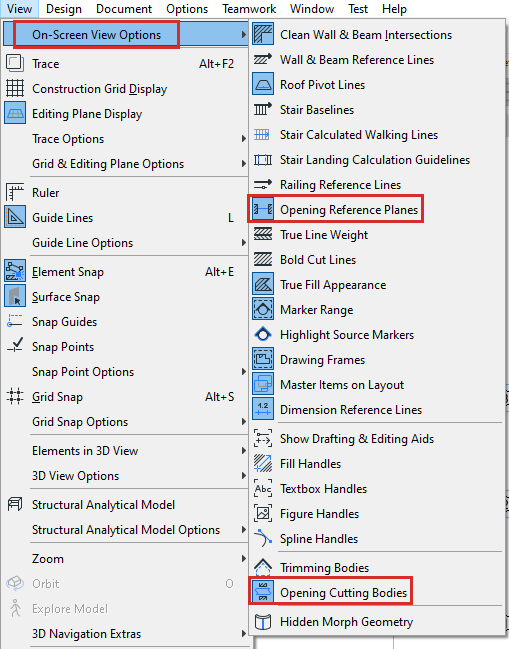Click the Construction Grid Display icon
Image resolution: width=509 pixels, height=649 pixels.
[15, 88]
